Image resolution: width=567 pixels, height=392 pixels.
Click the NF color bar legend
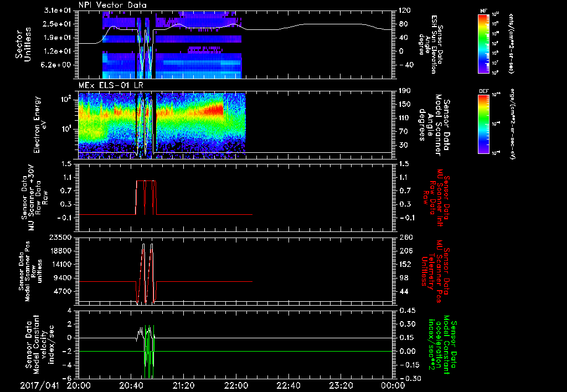click(483, 43)
